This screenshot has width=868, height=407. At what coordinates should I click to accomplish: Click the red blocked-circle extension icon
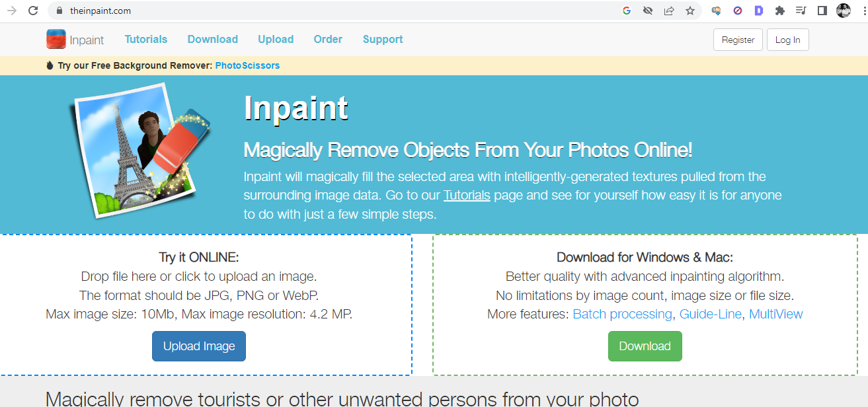(738, 11)
